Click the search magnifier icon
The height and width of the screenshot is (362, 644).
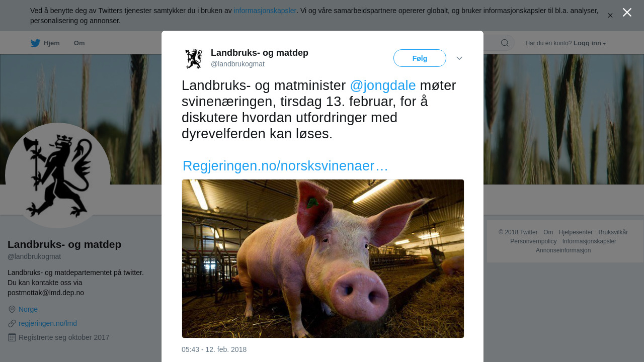(505, 43)
